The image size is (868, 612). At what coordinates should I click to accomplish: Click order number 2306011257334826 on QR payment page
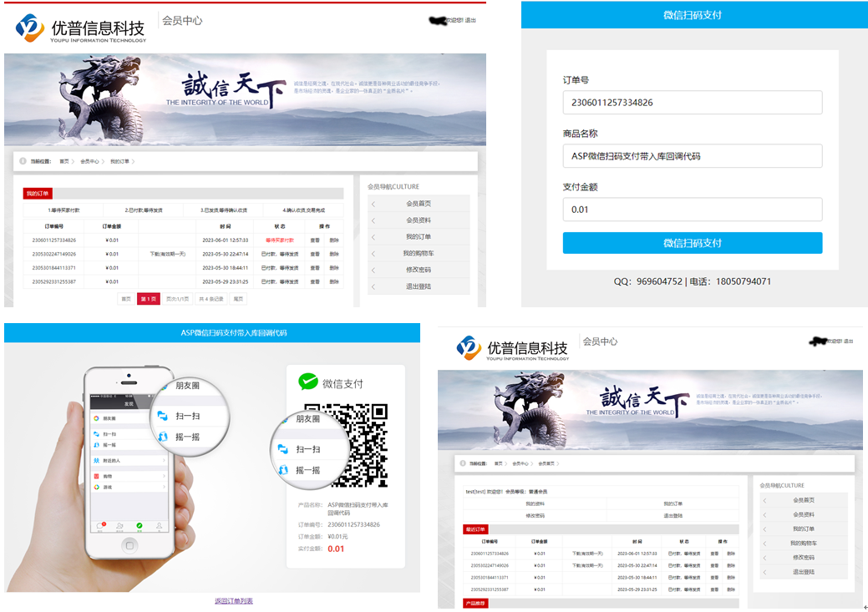coord(353,524)
